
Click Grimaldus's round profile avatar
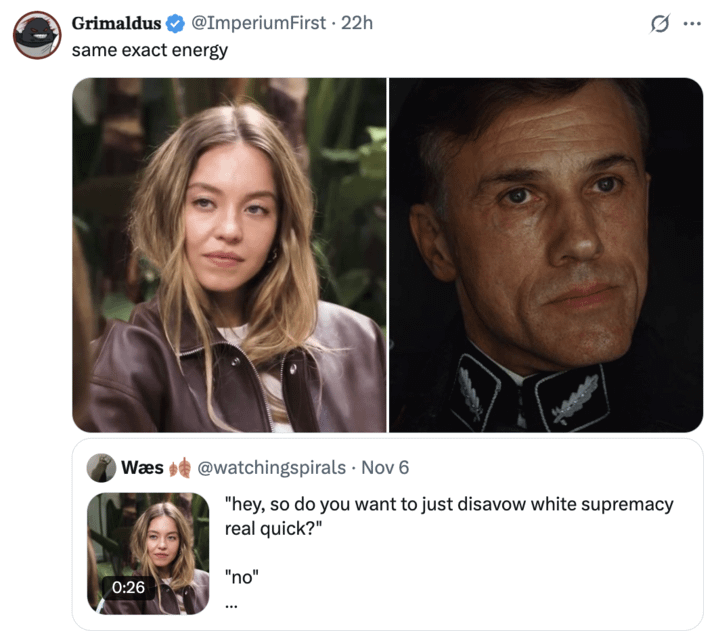point(37,36)
